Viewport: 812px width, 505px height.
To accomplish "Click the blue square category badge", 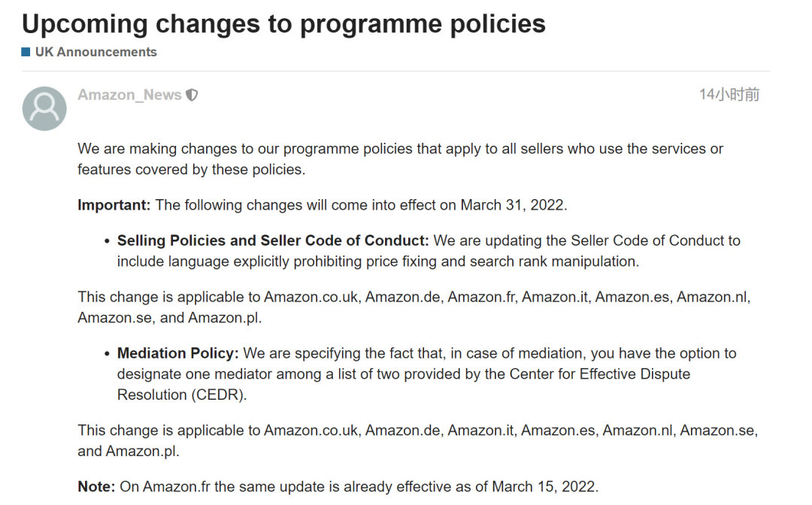I will click(x=26, y=52).
